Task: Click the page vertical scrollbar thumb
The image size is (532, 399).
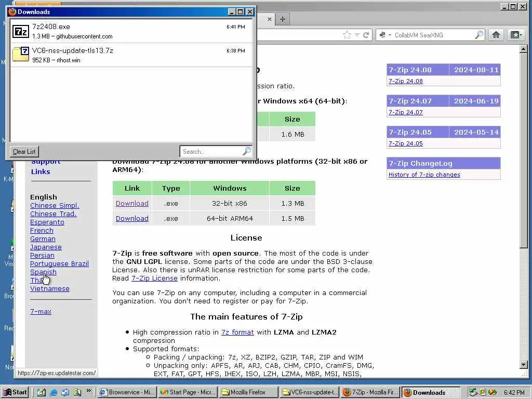Action: [523, 151]
